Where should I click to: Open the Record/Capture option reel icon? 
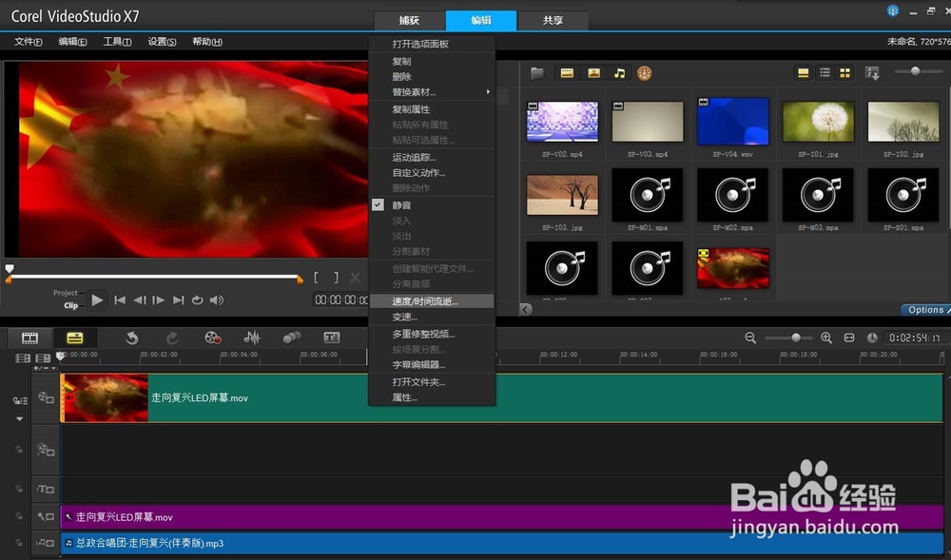click(x=212, y=338)
